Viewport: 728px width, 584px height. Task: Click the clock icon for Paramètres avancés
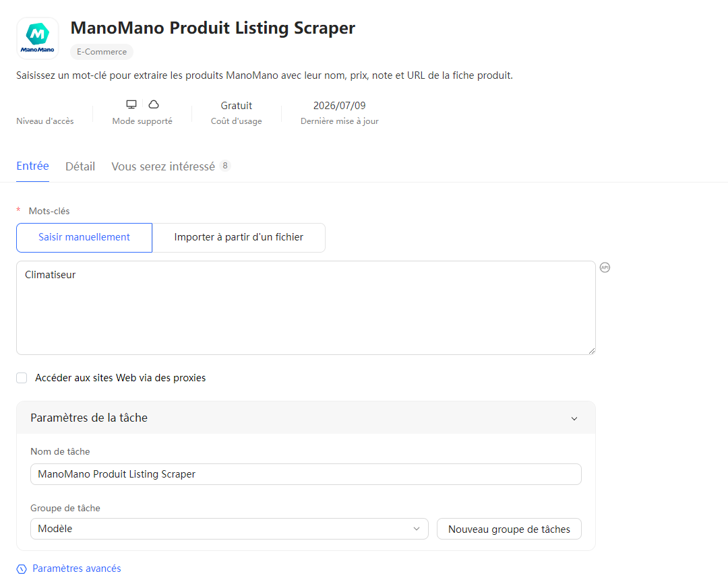point(22,569)
